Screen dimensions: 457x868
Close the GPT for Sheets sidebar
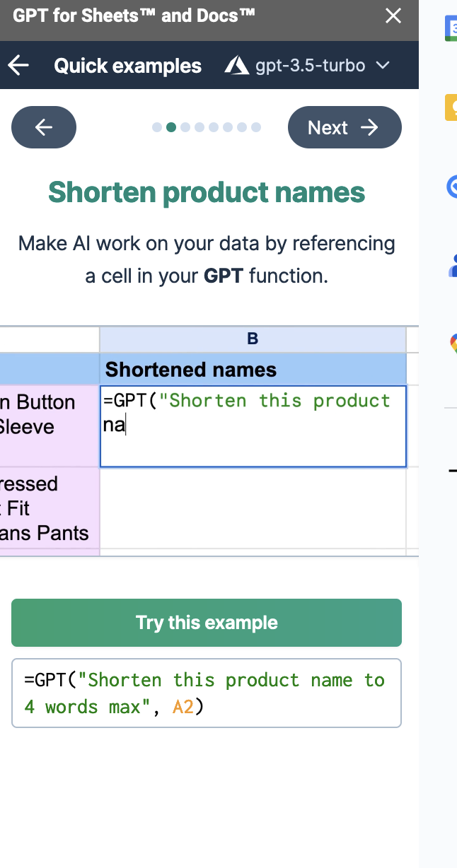pyautogui.click(x=393, y=16)
